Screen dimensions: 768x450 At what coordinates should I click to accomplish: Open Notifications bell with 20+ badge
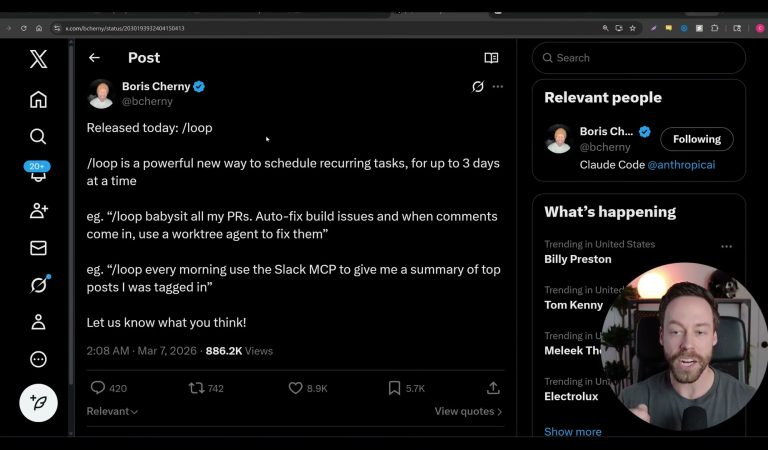(x=38, y=174)
